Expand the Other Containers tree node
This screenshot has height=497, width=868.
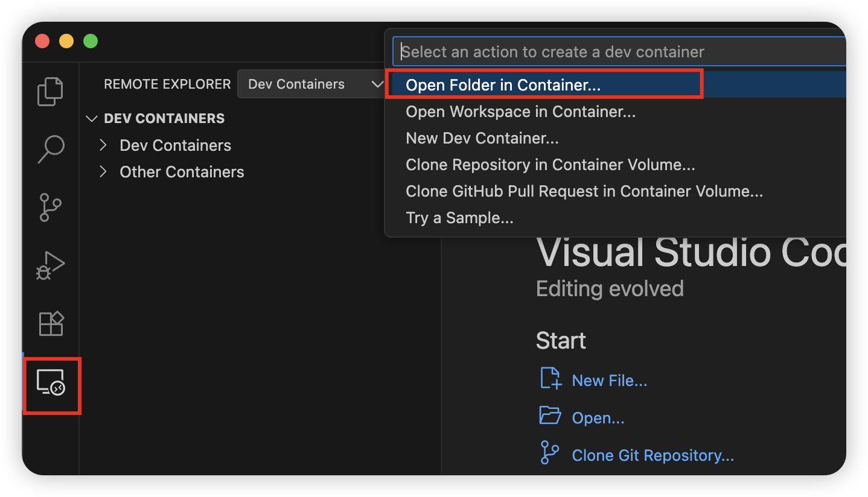coord(103,172)
